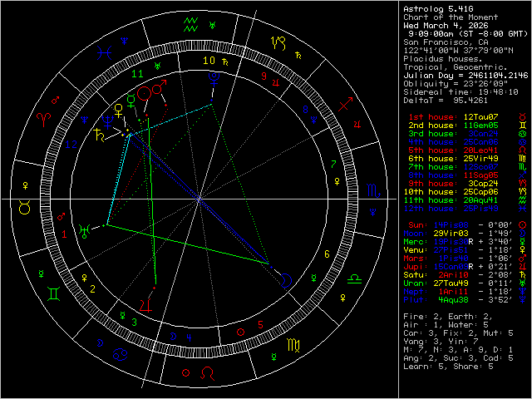Click the green Aquarius sign on the outer ring

[x=190, y=24]
